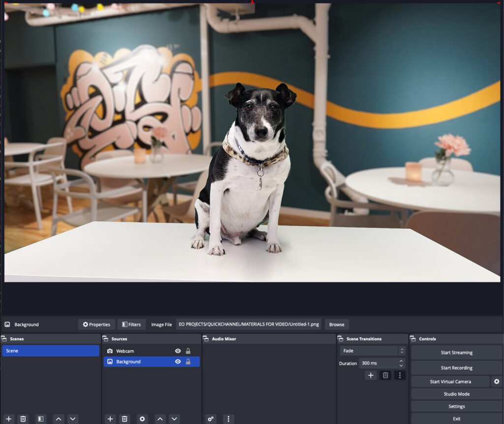The width and height of the screenshot is (504, 424).
Task: Toggle visibility of the Background source
Action: click(178, 362)
